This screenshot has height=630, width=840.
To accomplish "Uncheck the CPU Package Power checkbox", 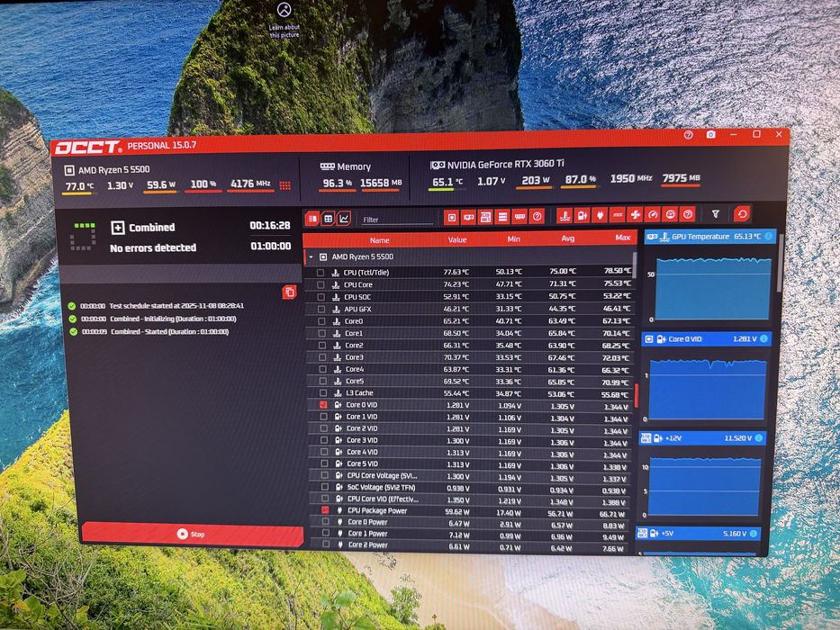I will (x=325, y=510).
